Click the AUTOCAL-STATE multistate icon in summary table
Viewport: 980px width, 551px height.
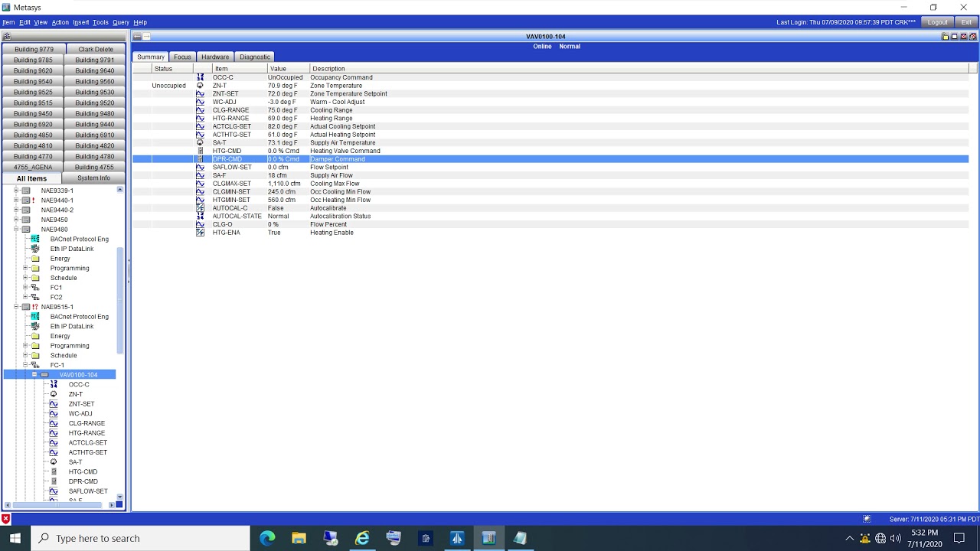pos(201,217)
